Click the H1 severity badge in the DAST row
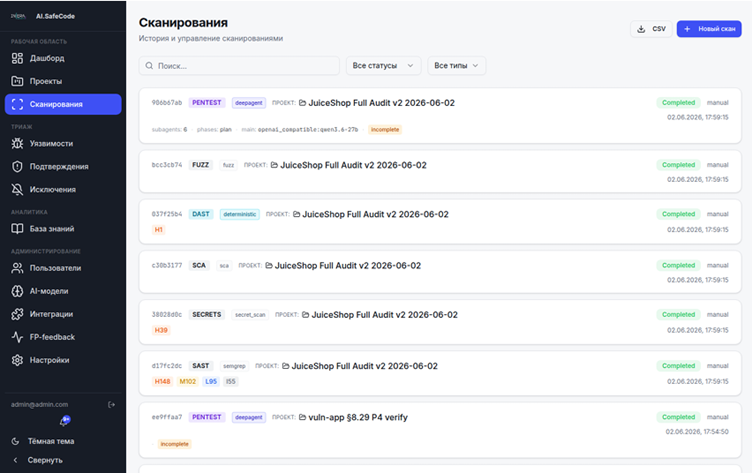 click(x=159, y=230)
